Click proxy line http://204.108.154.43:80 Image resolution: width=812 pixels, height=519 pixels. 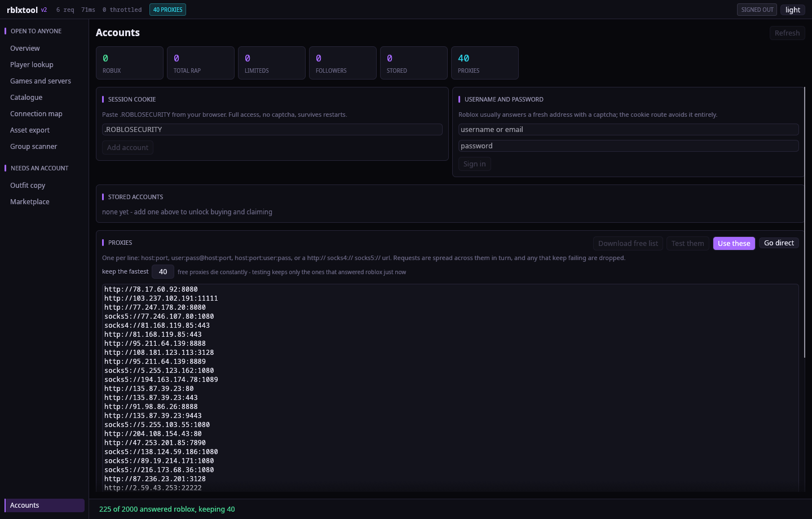[153, 434]
